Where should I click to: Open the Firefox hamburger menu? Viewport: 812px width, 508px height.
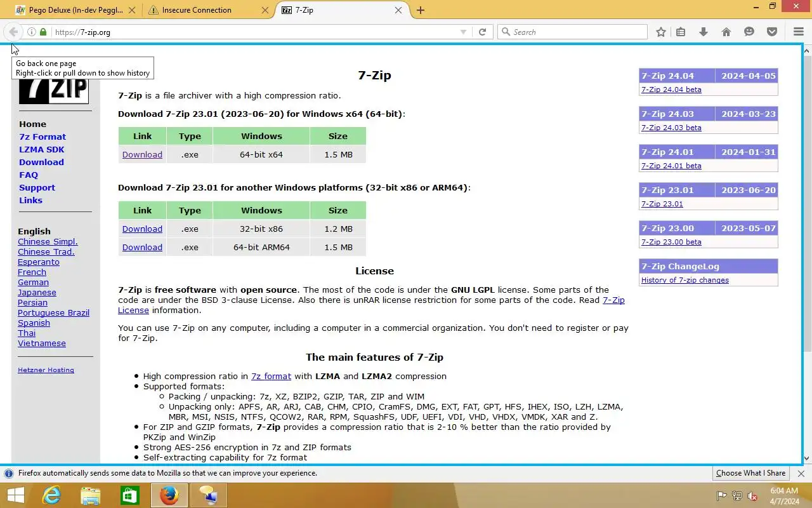point(799,32)
